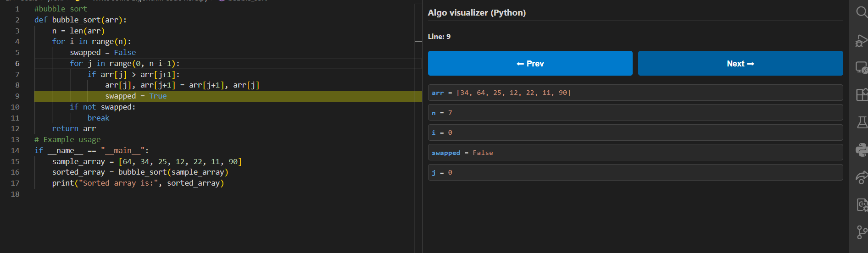Open the file-with-gear icon in sidebar
The image size is (868, 253).
click(862, 204)
